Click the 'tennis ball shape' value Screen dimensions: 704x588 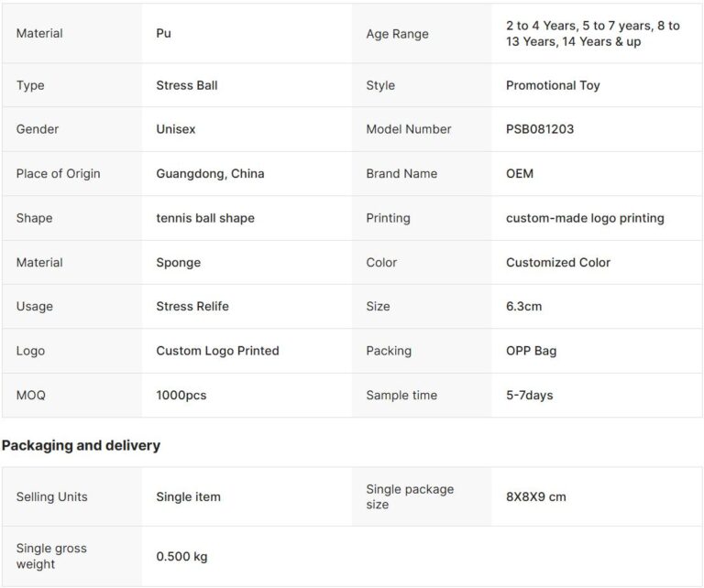[x=205, y=218]
